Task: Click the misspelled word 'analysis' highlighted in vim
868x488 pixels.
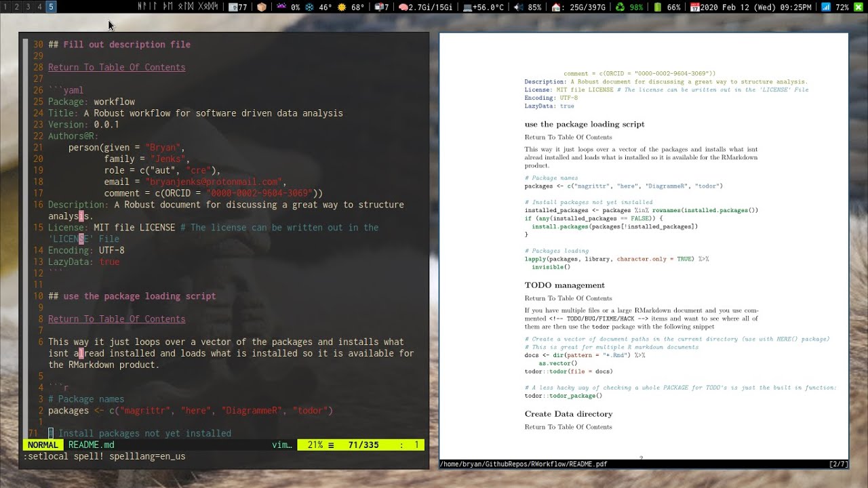Action: [71, 216]
